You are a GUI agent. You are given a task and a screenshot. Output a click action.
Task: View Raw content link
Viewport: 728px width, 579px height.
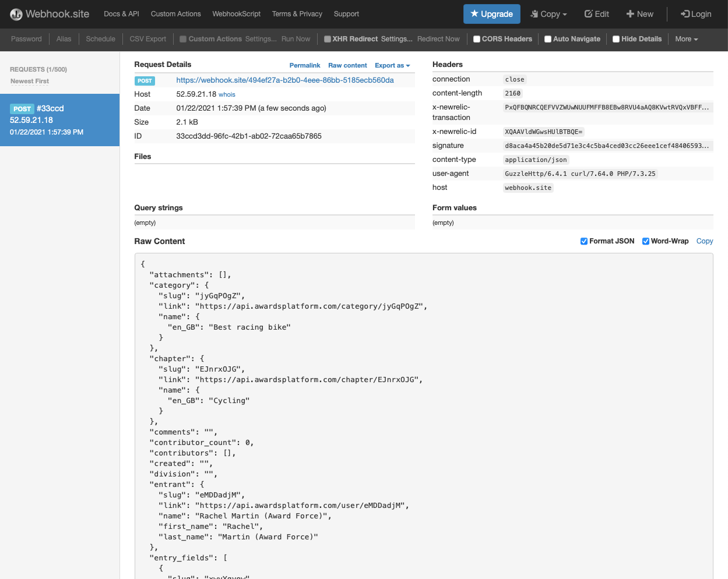(347, 65)
